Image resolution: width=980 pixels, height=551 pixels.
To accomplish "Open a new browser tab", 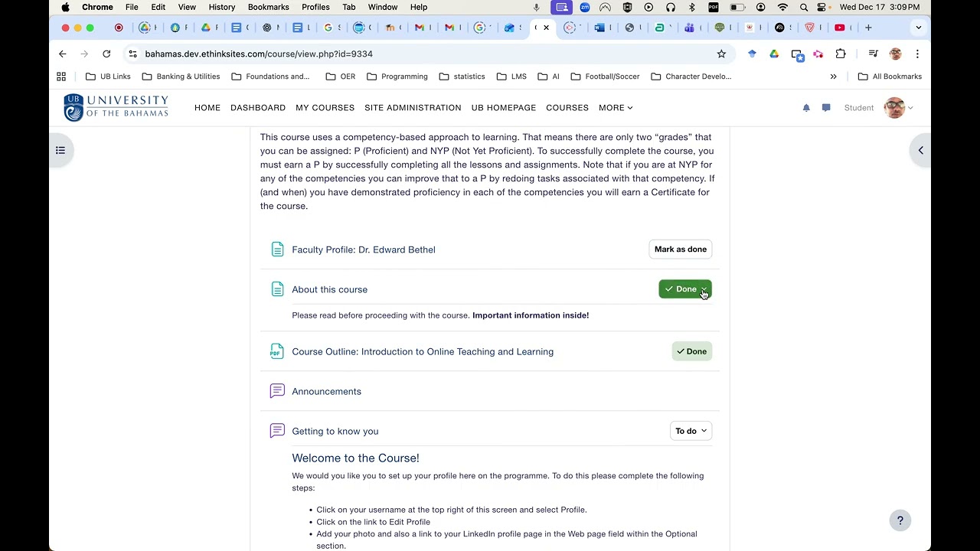I will 868,28.
